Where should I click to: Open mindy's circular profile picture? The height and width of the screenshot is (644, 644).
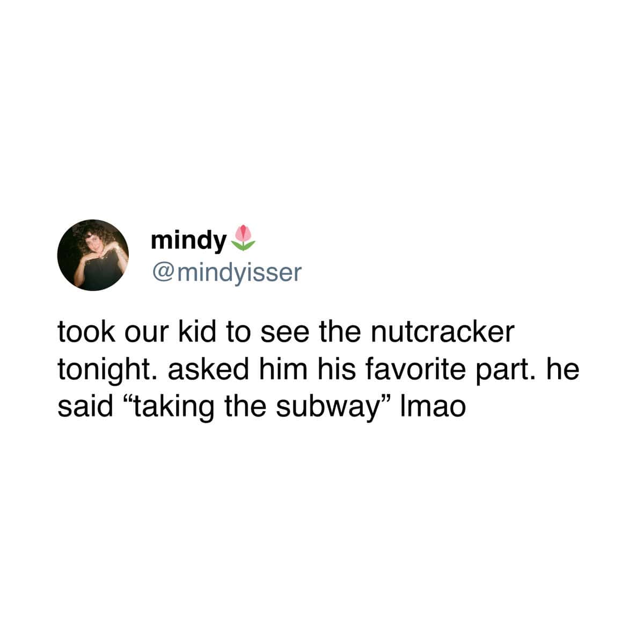coord(93,255)
